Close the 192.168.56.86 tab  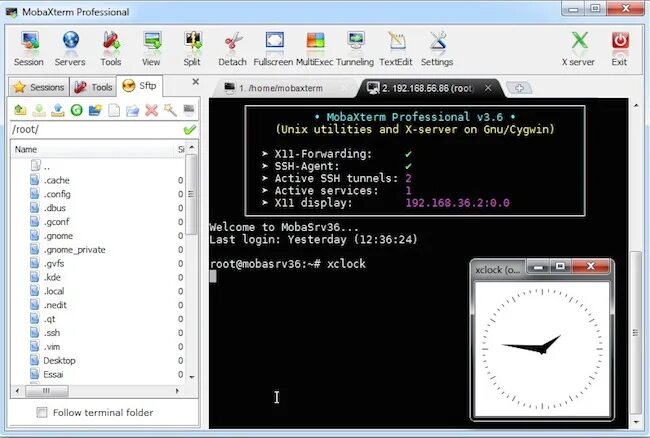[488, 88]
